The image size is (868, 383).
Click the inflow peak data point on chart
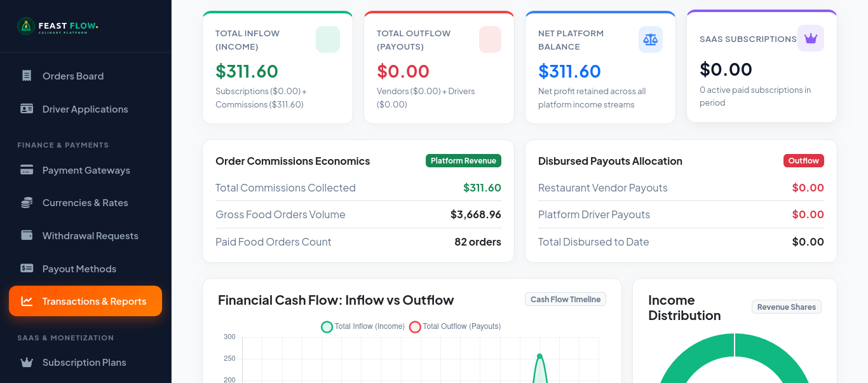pyautogui.click(x=539, y=356)
